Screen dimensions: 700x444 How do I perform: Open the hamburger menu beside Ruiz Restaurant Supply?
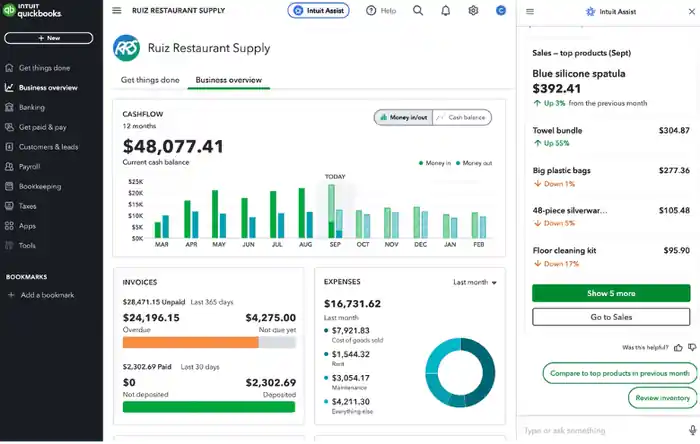click(117, 10)
